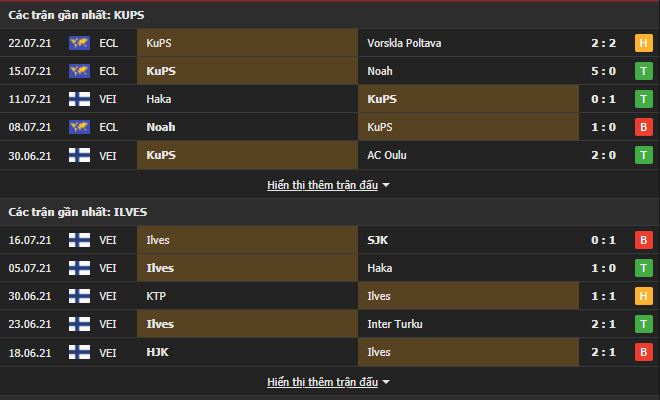The height and width of the screenshot is (400, 660).
Task: Click the red B badge for Ilves vs SJK
Action: (x=644, y=240)
